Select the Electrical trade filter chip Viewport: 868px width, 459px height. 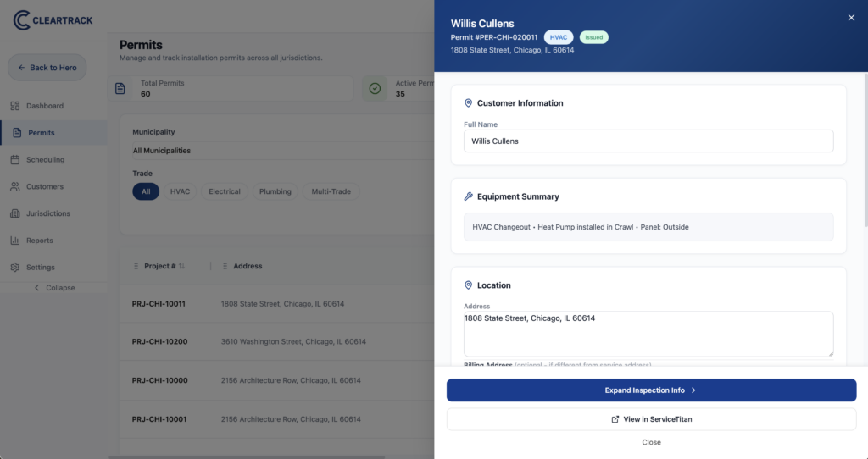[x=225, y=191]
